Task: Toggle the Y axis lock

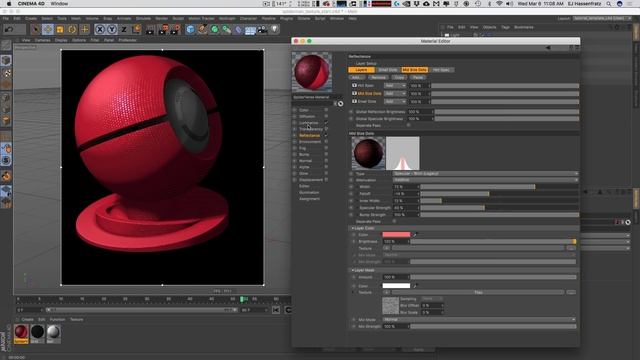Action: [x=111, y=29]
